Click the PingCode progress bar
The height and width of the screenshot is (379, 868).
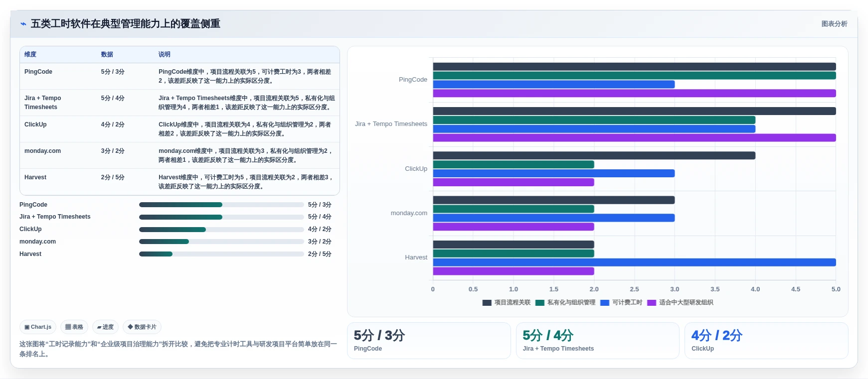pos(221,205)
